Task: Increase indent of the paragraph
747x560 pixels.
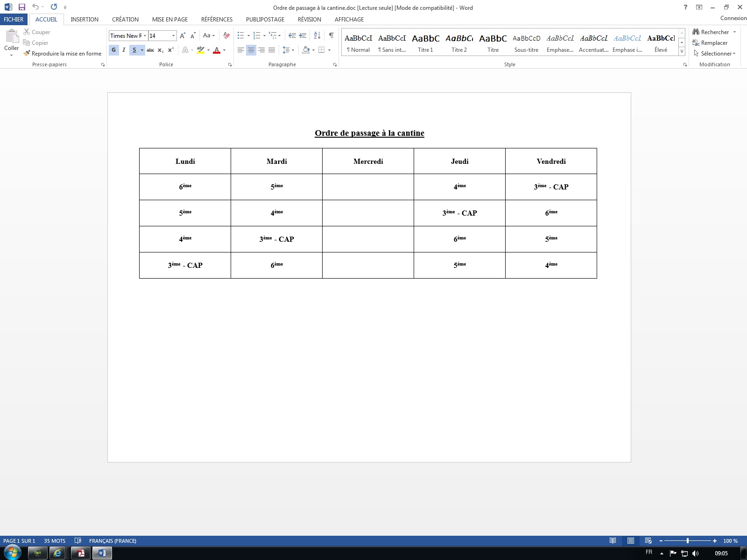Action: pos(303,35)
